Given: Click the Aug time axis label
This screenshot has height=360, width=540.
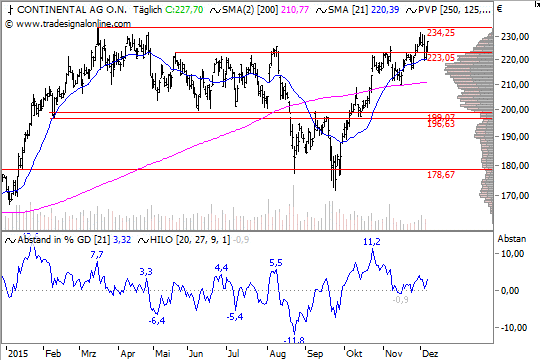Looking at the screenshot, I should tap(278, 354).
